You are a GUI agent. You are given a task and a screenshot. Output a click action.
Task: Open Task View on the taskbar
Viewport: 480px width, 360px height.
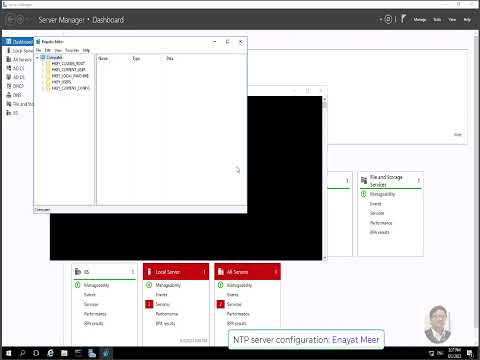point(36,353)
